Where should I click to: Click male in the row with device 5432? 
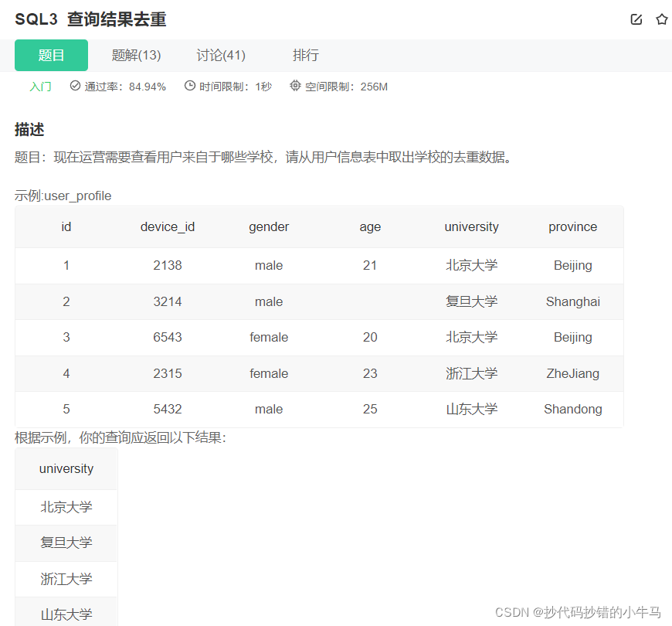pyautogui.click(x=269, y=409)
